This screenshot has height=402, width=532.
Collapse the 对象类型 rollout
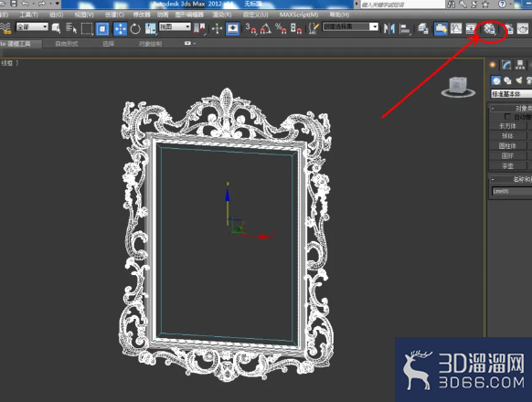[x=511, y=108]
